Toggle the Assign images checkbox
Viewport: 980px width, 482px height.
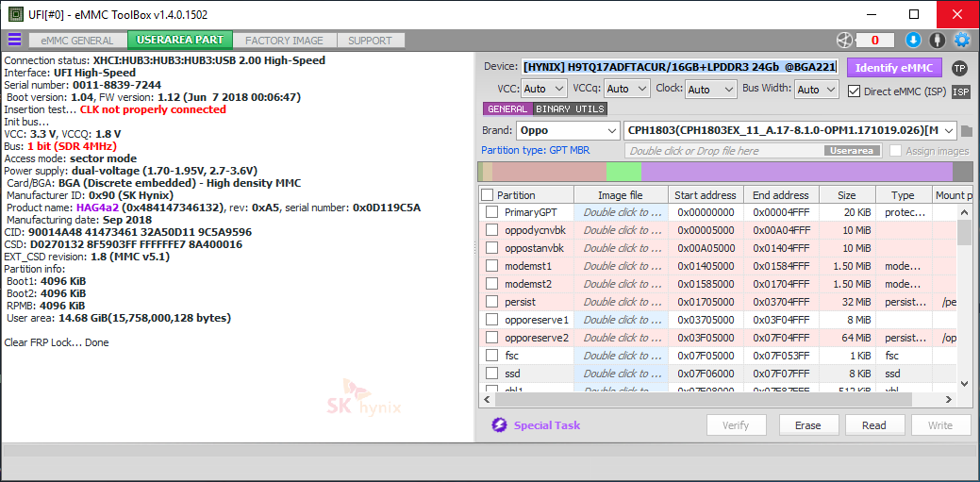tap(895, 151)
